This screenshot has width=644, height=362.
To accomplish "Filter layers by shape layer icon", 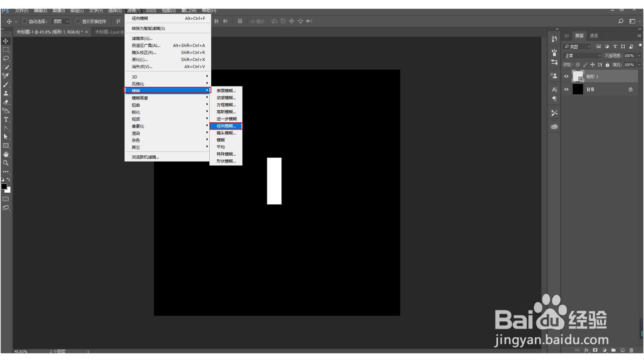I will [x=623, y=47].
